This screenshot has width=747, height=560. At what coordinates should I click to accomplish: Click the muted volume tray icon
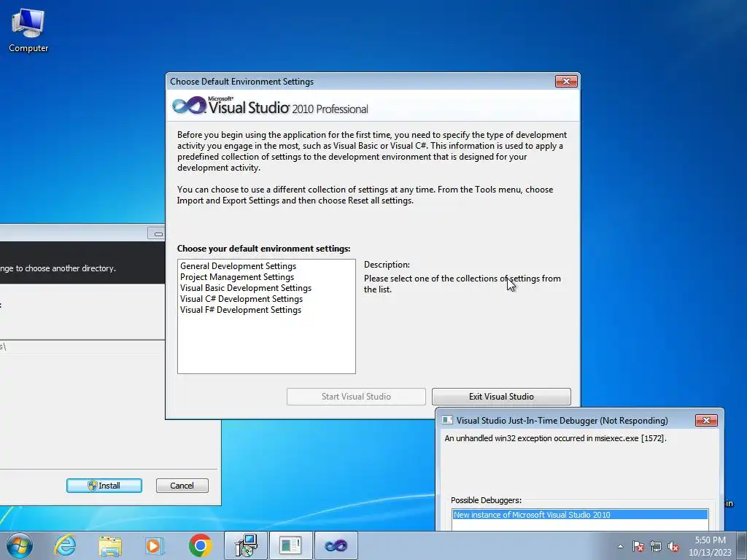(673, 546)
